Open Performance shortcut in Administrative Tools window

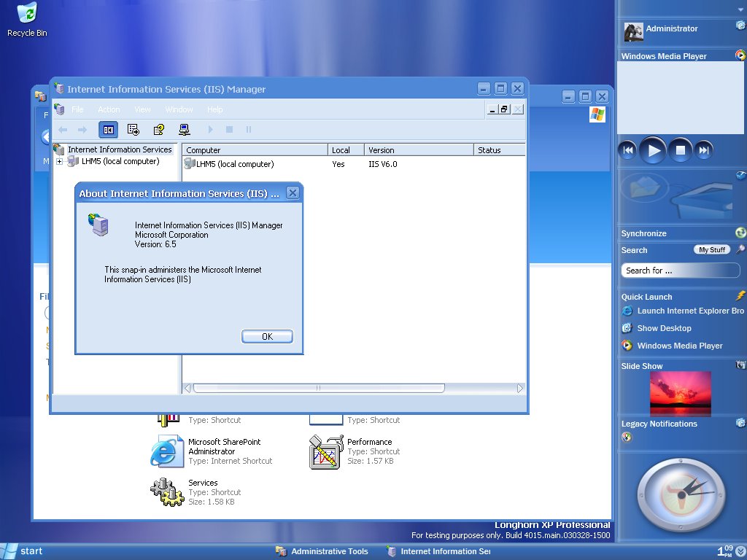tap(355, 451)
